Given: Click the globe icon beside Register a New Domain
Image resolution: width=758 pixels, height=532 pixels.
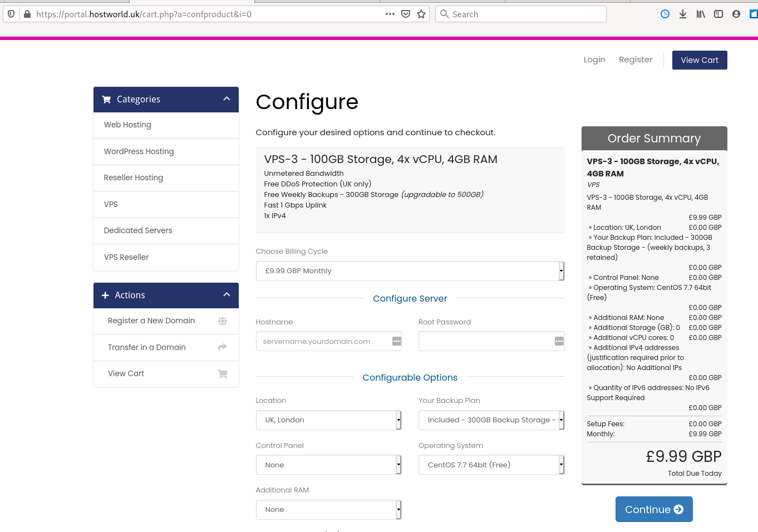Looking at the screenshot, I should click(223, 321).
